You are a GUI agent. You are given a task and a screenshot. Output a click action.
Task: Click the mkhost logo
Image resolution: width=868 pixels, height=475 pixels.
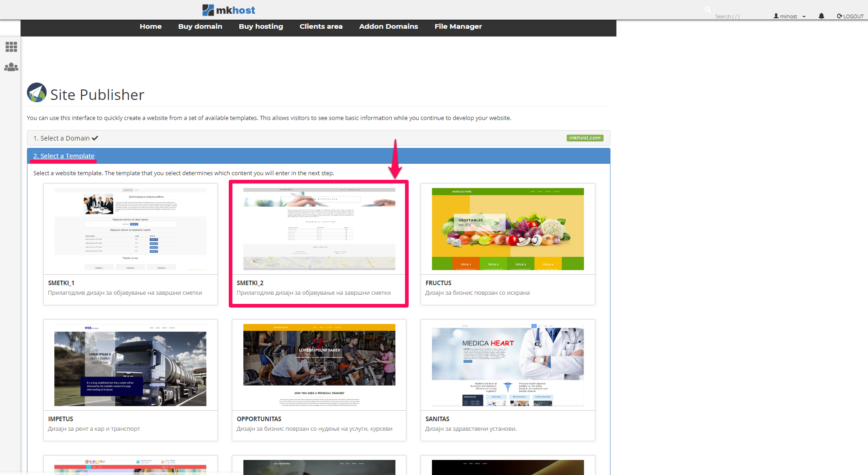[228, 10]
